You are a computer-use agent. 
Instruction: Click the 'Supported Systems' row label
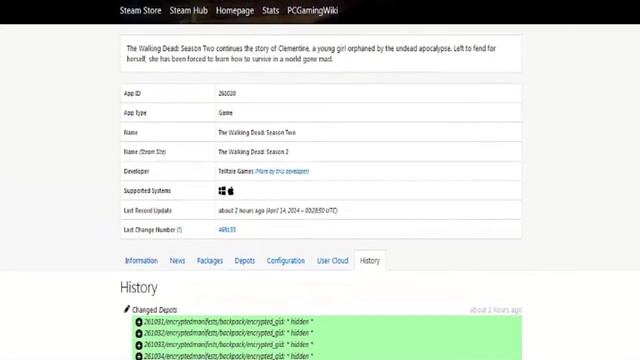click(x=147, y=191)
